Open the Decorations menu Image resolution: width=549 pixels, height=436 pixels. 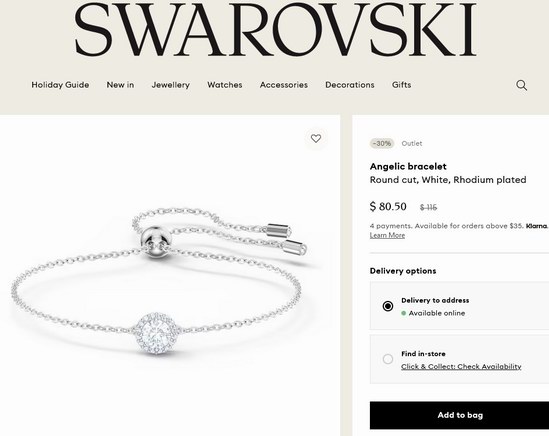349,85
